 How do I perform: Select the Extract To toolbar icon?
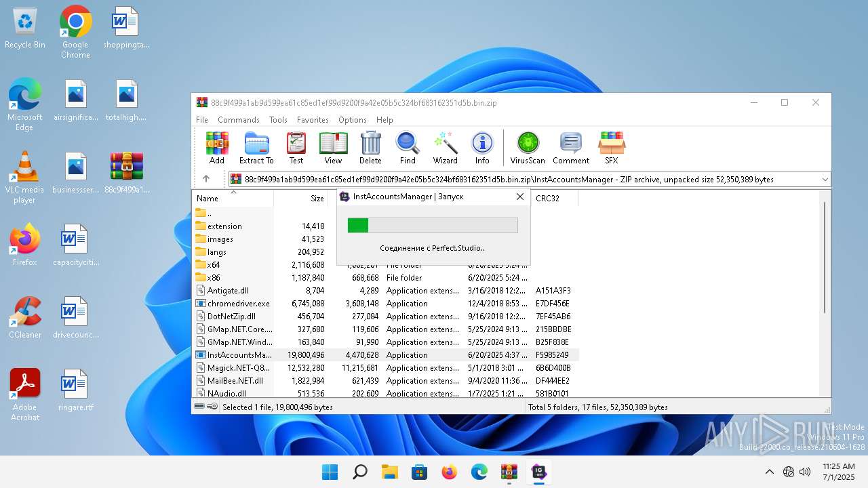(x=256, y=148)
